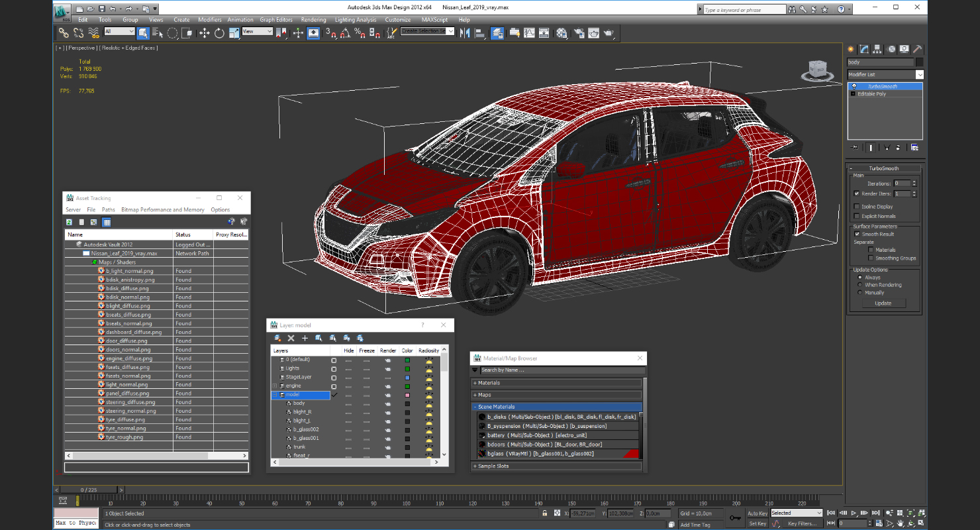The width and height of the screenshot is (980, 530).
Task: Click Delete layer X icon in Layer dialog
Action: (291, 338)
